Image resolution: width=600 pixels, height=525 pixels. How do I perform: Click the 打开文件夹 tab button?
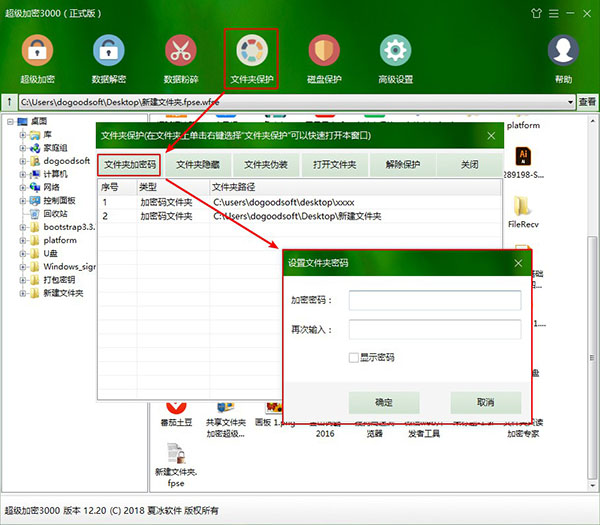click(x=334, y=165)
